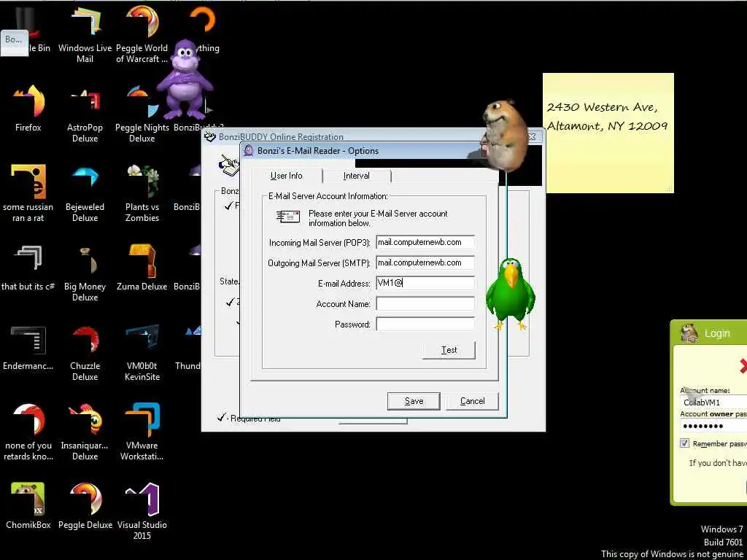The width and height of the screenshot is (747, 560).
Task: Save the e-mail reader options
Action: point(414,401)
